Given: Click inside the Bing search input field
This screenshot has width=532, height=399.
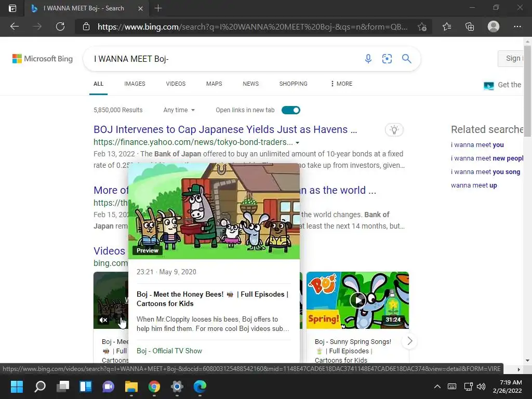Looking at the screenshot, I should (x=224, y=59).
